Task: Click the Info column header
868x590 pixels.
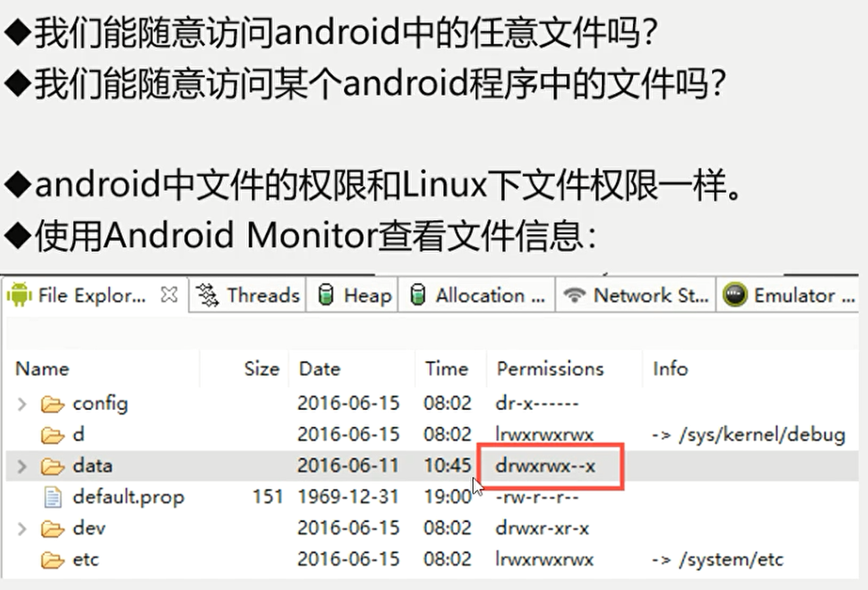Action: (x=671, y=369)
